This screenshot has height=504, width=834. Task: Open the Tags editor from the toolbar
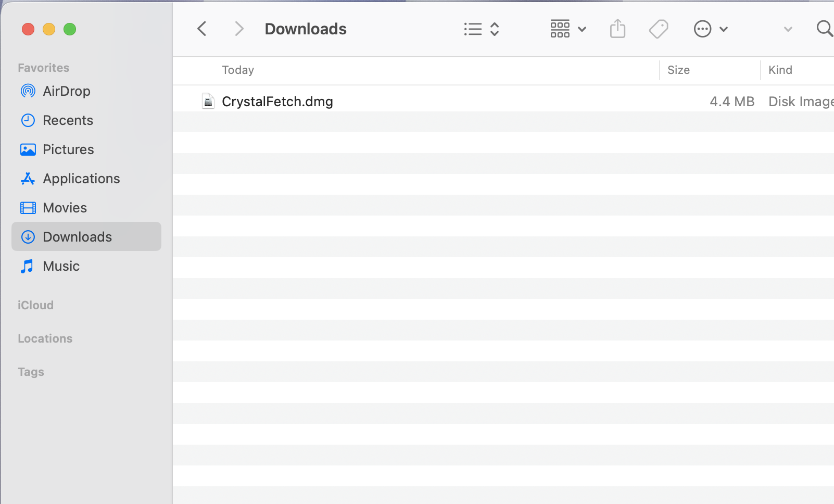[658, 29]
